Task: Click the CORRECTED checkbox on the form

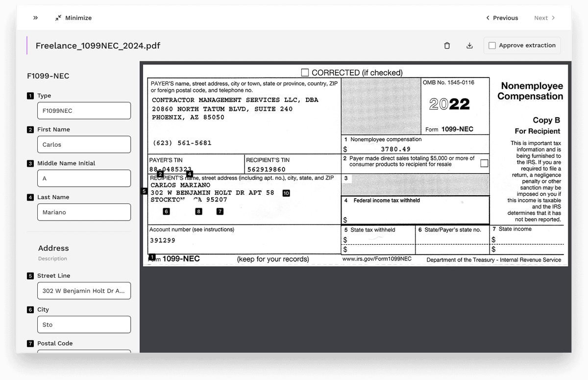Action: [x=305, y=73]
